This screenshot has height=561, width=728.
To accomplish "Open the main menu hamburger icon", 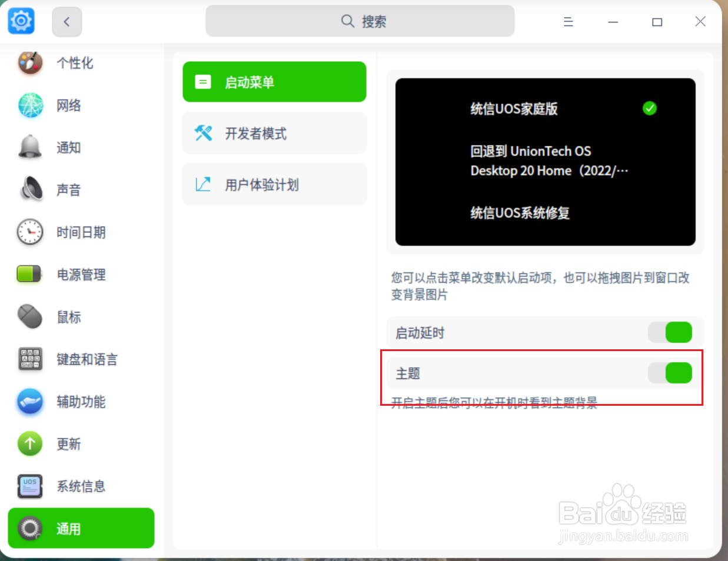I will (x=568, y=22).
